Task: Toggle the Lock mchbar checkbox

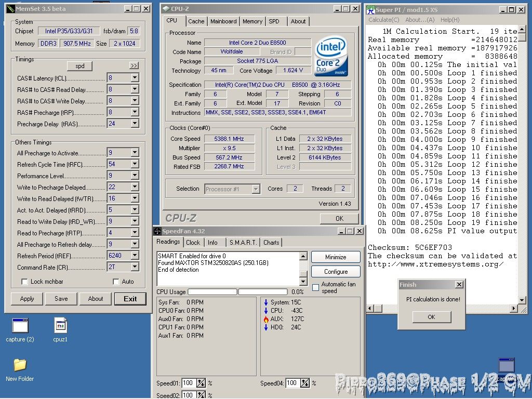Action: tap(24, 282)
